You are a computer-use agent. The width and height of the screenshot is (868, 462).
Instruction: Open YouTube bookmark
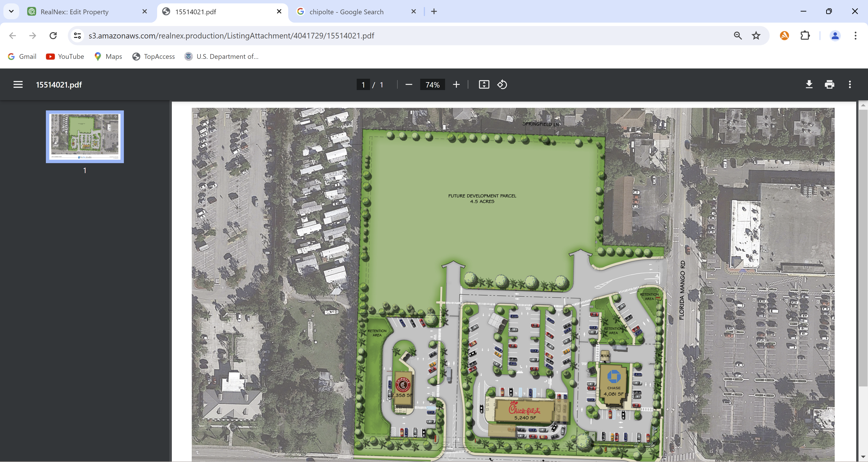click(65, 57)
